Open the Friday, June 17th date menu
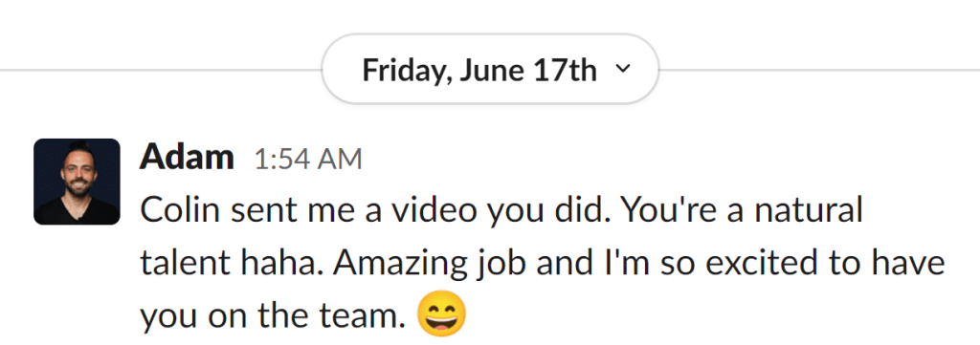The width and height of the screenshot is (980, 345). click(490, 69)
